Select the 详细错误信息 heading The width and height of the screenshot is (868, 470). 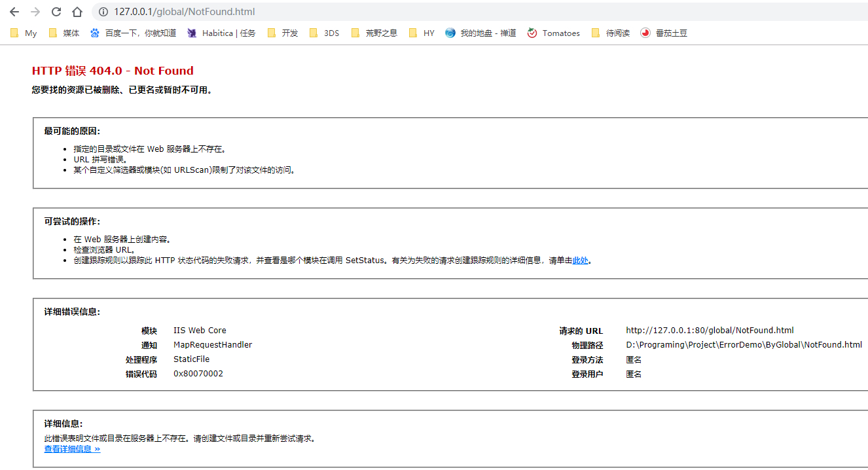tap(72, 312)
